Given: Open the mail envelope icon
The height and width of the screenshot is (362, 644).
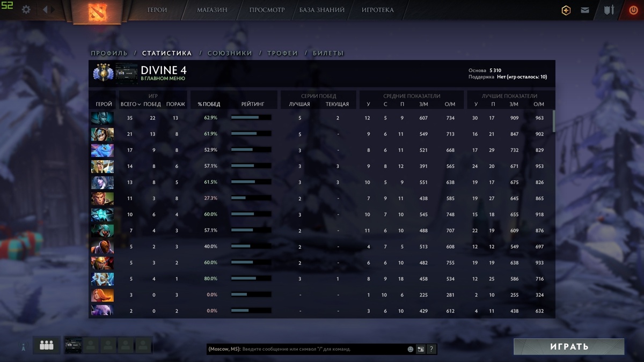Looking at the screenshot, I should coord(585,10).
